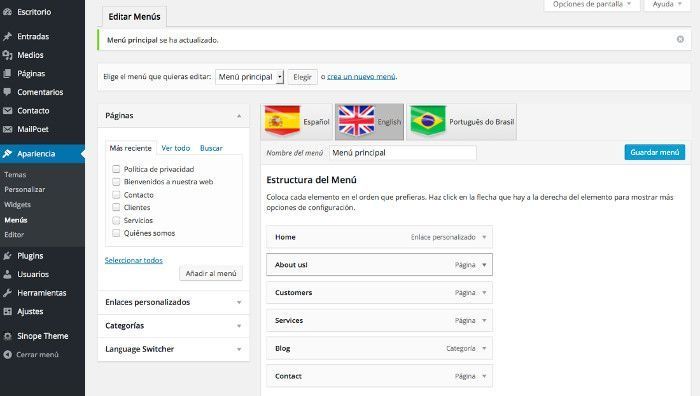Click the United Kingdom flag icon
Viewport: 700px width, 396px height.
point(356,121)
